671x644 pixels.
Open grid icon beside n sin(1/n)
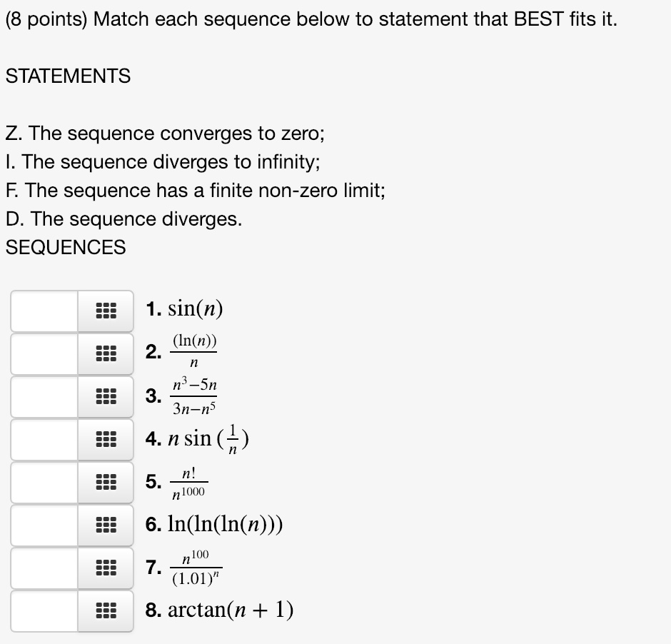(x=105, y=440)
